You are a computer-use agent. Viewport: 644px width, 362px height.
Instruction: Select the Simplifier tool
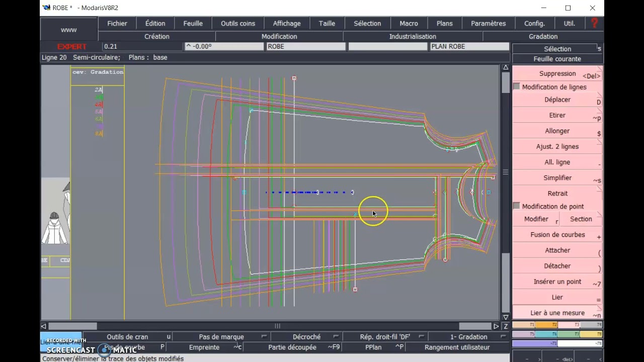click(x=557, y=177)
